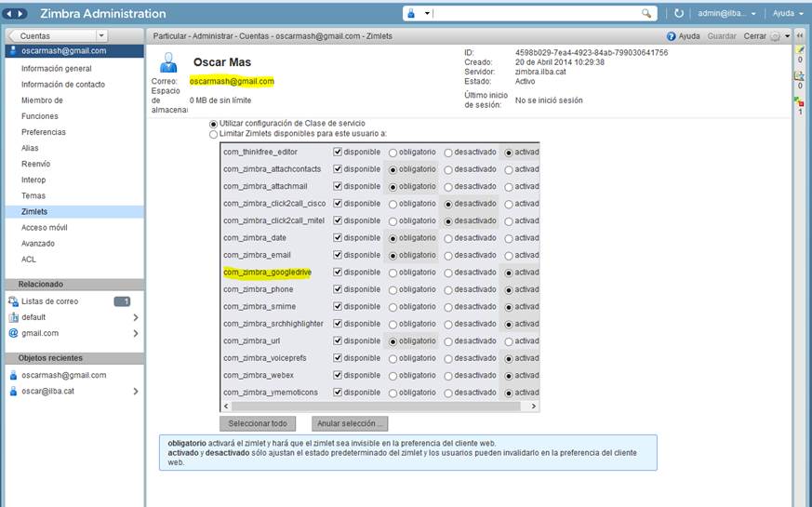Image resolution: width=812 pixels, height=507 pixels.
Task: Open the Cuentas dropdown arrow
Action: pos(101,35)
